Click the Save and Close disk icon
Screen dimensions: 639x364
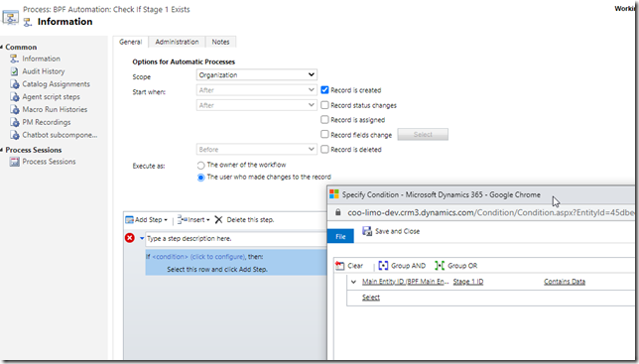(367, 231)
